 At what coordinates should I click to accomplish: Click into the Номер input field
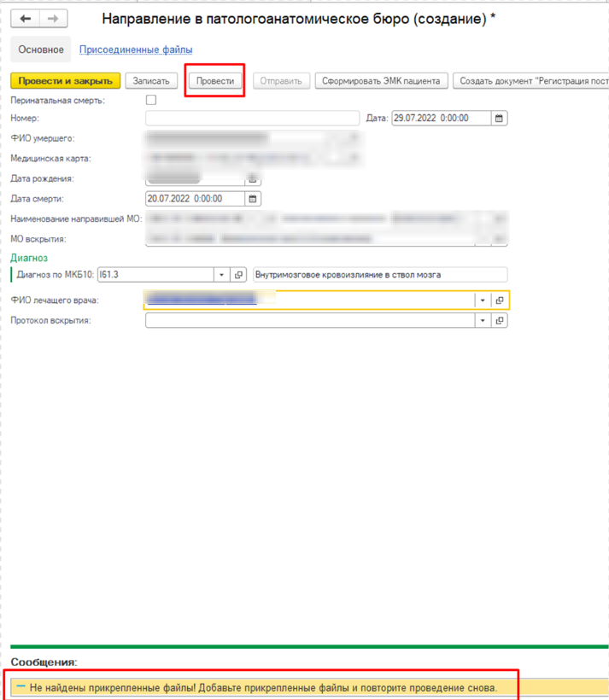point(252,119)
